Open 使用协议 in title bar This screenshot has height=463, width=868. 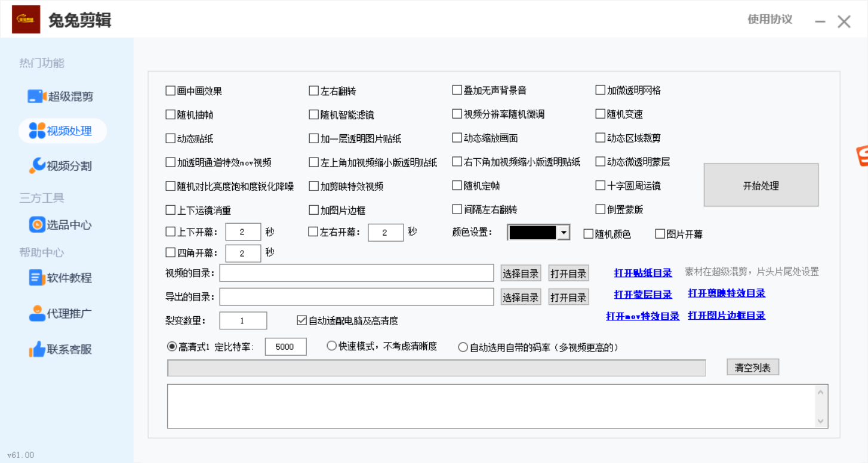coord(769,19)
